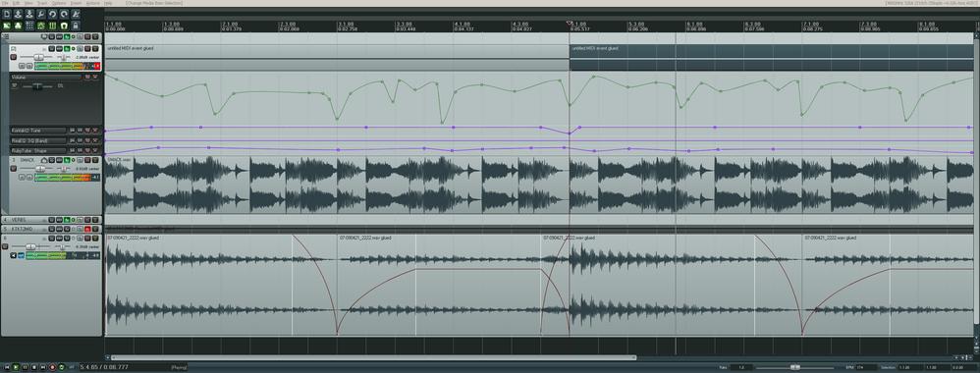Click the Save Project toolbar icon

29,14
